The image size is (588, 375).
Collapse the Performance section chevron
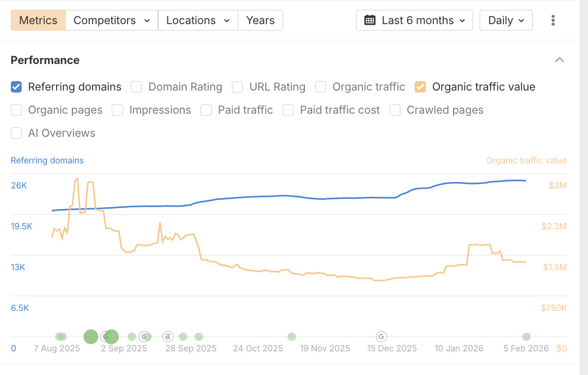pyautogui.click(x=559, y=60)
